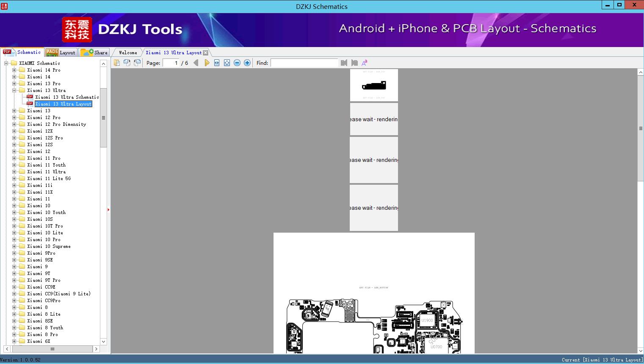The height and width of the screenshot is (364, 644).
Task: Click the Xiaomi 14 Pro folder icon
Action: coord(22,70)
